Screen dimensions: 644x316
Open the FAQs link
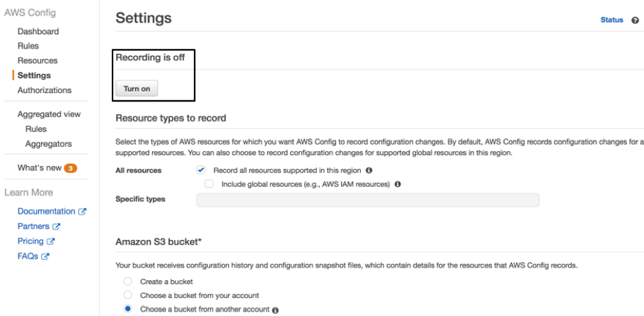tap(28, 256)
